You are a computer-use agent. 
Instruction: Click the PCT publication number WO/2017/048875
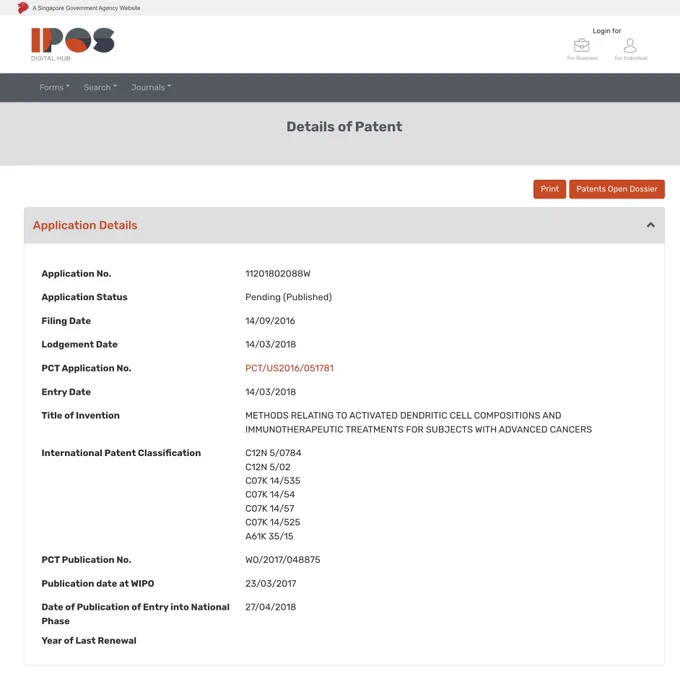pos(282,560)
